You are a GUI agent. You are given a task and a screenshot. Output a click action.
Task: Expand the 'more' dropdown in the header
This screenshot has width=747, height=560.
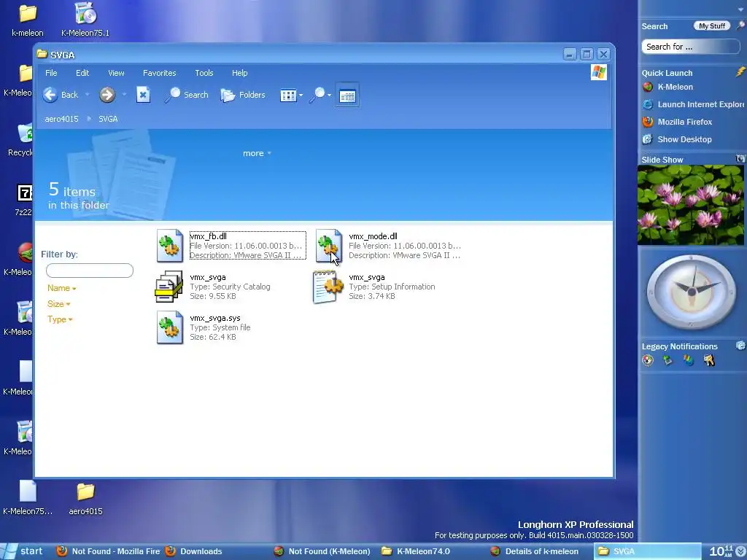257,153
